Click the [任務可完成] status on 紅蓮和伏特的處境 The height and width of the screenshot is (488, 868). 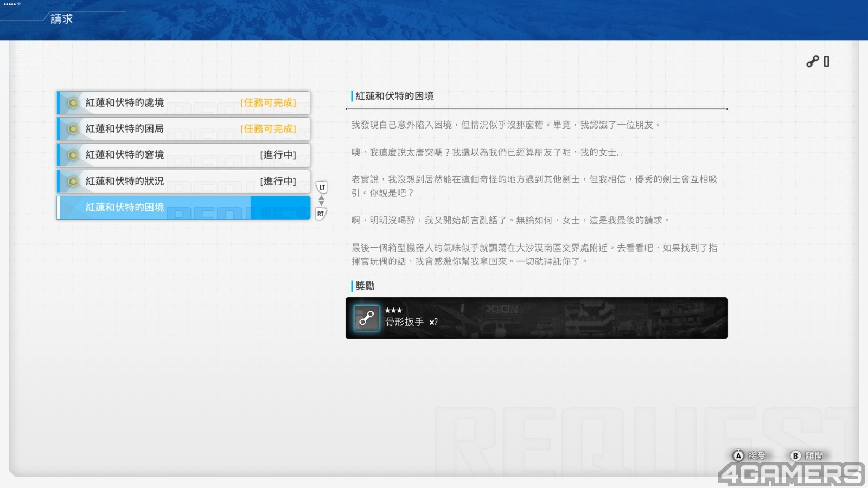[269, 102]
